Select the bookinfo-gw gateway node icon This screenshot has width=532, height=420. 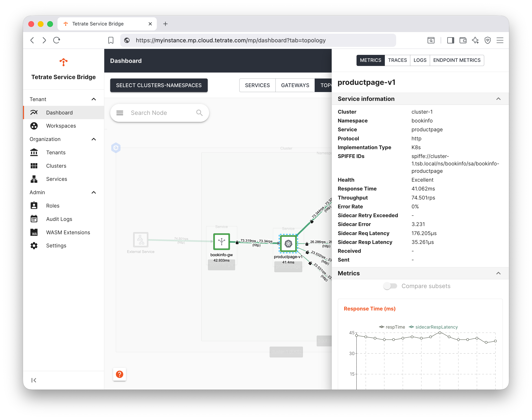tap(221, 241)
